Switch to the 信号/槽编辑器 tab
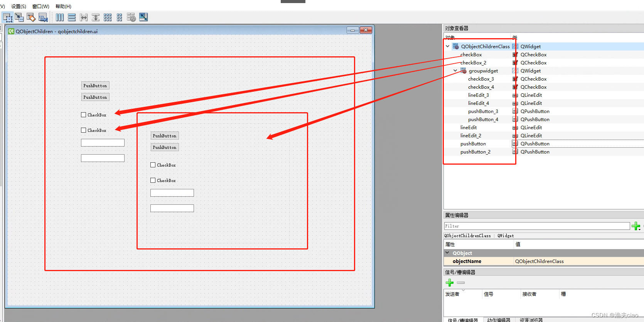 (463, 320)
